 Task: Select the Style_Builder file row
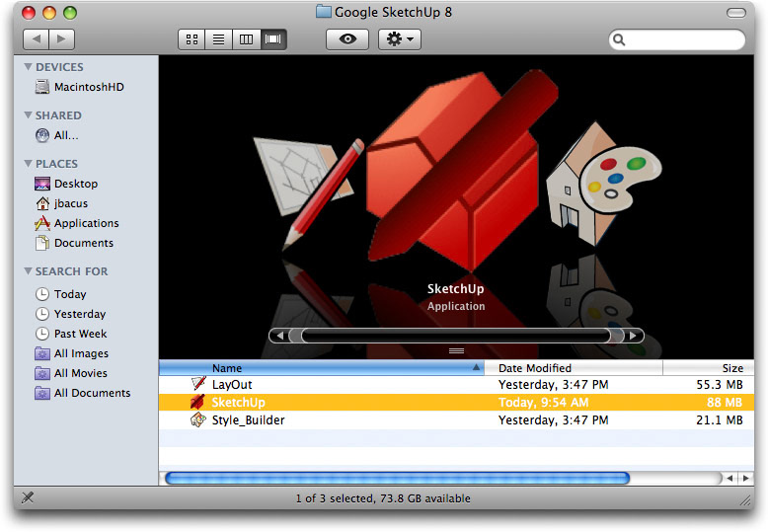(456, 420)
